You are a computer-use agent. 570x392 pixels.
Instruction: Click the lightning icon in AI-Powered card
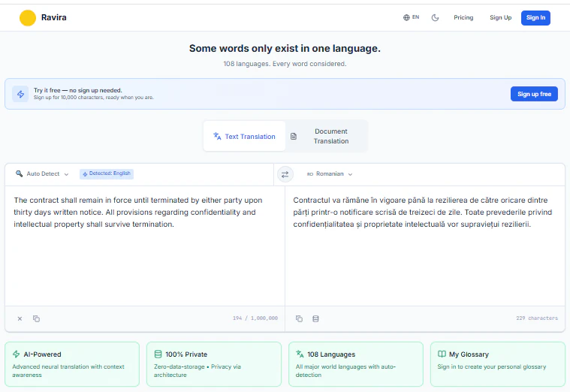tap(16, 354)
